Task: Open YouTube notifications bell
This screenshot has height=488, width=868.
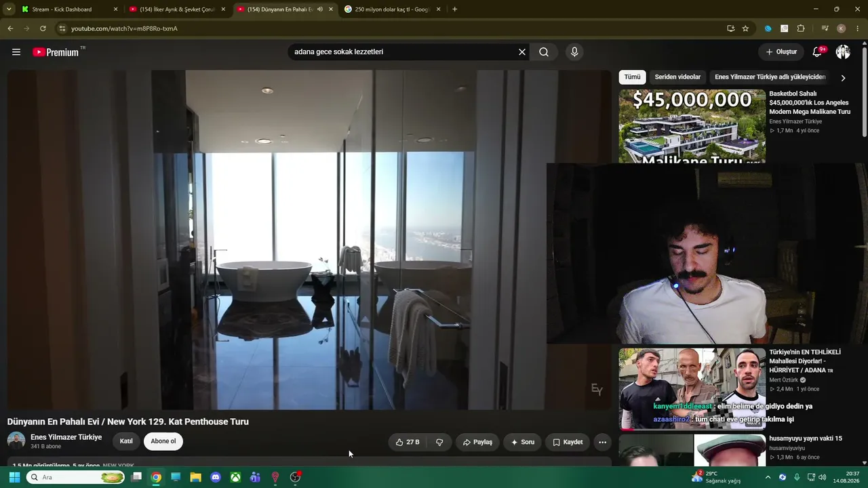Action: tap(818, 52)
